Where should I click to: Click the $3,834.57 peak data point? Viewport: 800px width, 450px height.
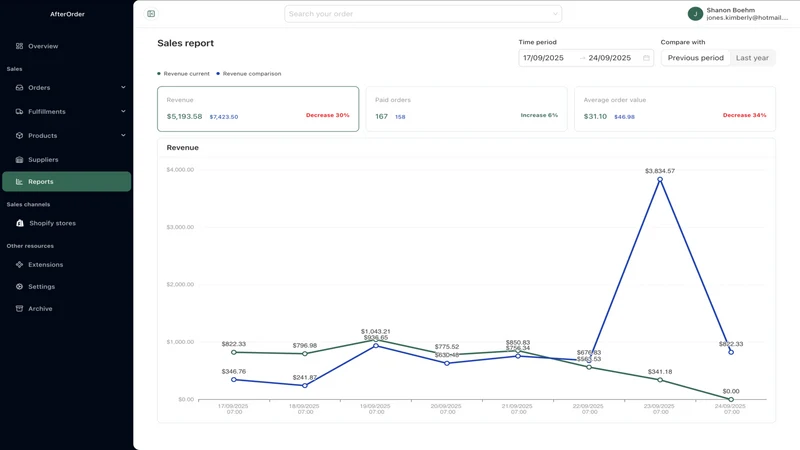point(660,180)
